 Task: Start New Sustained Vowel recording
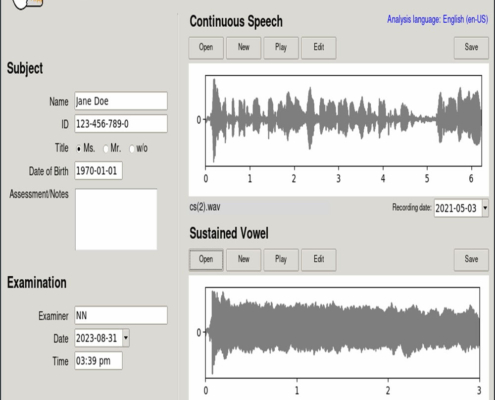click(x=244, y=259)
